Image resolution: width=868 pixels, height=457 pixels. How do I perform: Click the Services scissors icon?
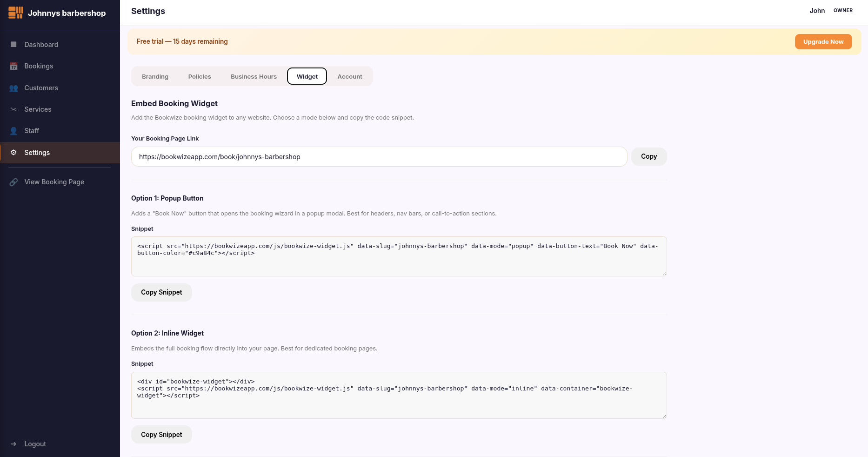coord(13,109)
